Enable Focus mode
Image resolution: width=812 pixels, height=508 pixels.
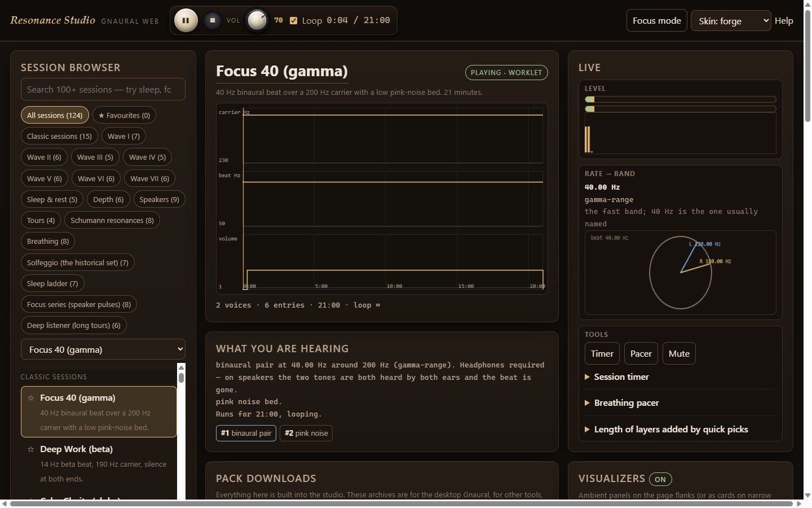(x=656, y=20)
